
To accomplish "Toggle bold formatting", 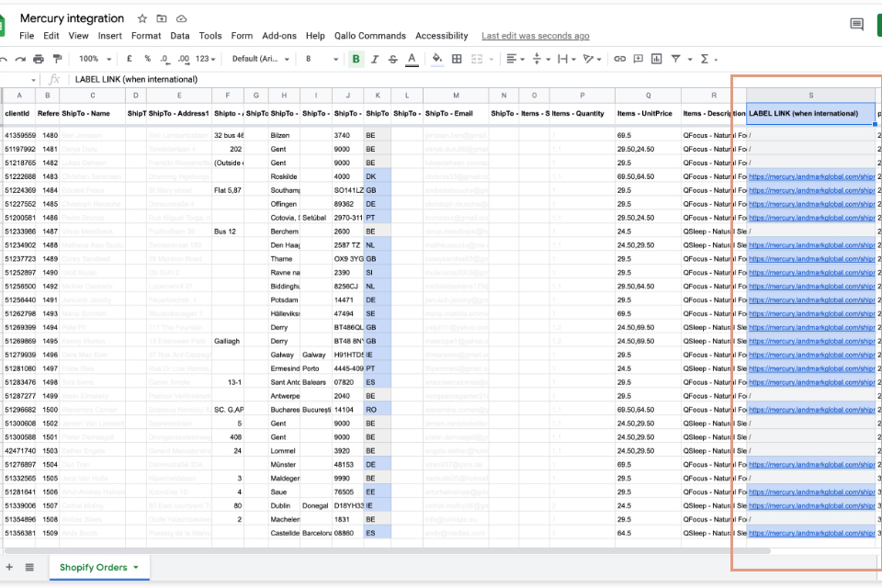I will point(356,59).
